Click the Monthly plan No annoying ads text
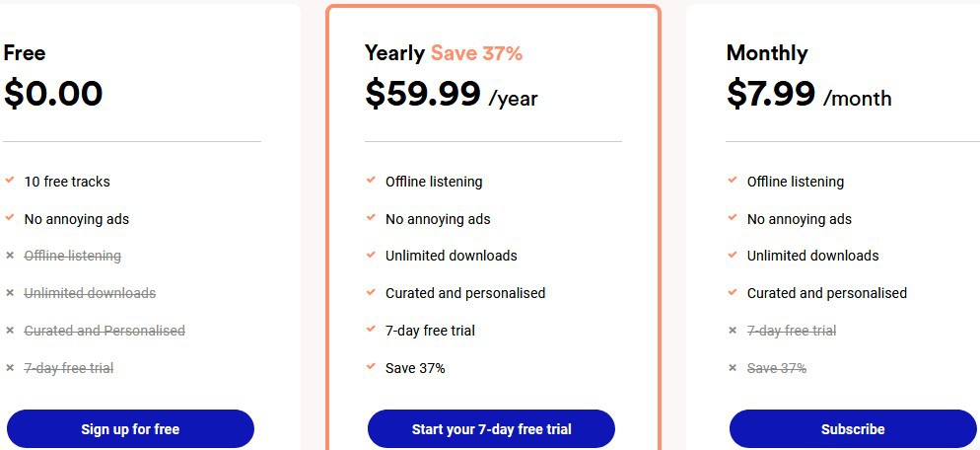 [x=800, y=219]
